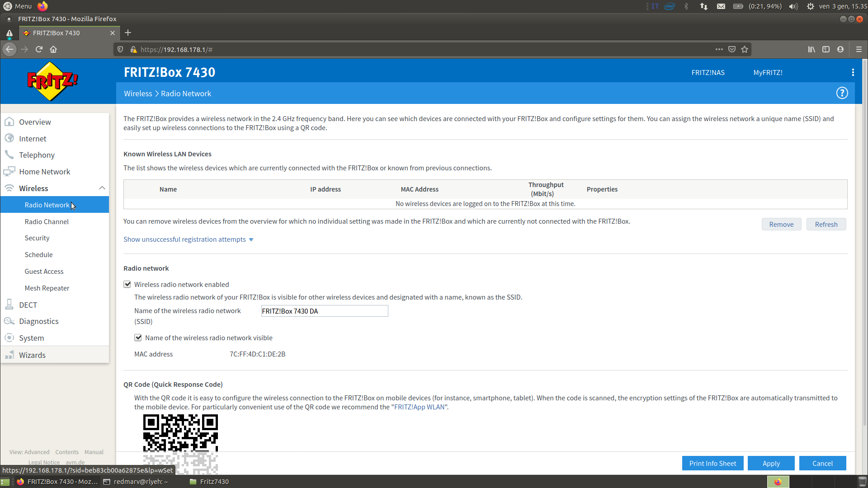This screenshot has width=868, height=488.
Task: Click the volume icon in system tray
Action: 793,6
